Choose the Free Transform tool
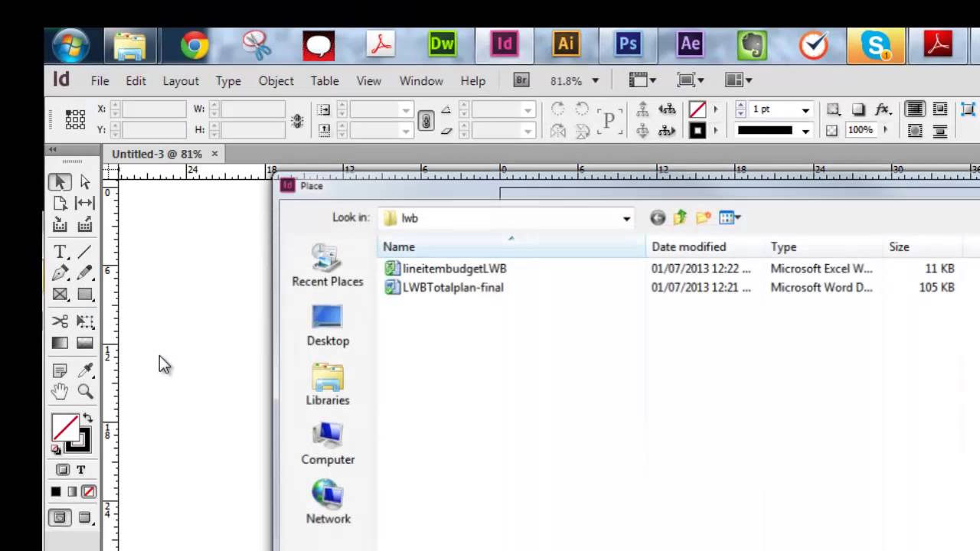The width and height of the screenshot is (980, 551). [x=85, y=321]
